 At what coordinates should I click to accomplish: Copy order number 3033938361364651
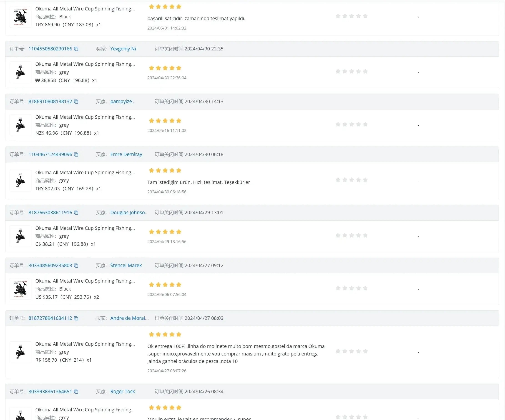pyautogui.click(x=76, y=392)
